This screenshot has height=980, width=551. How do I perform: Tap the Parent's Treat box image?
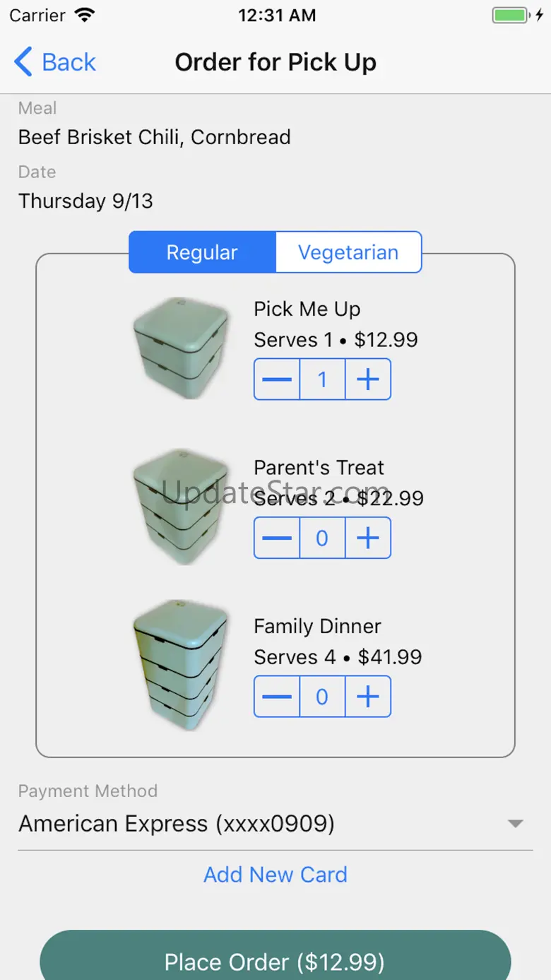[x=182, y=507]
